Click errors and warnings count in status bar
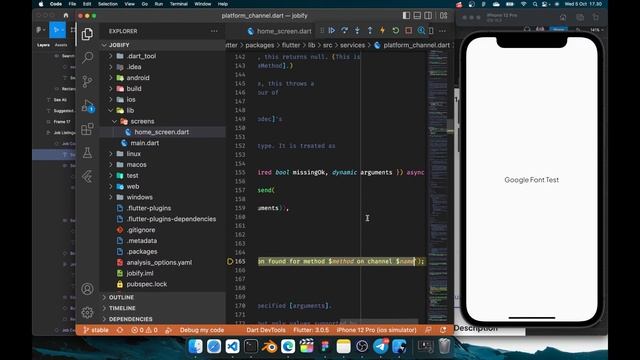 [x=144, y=330]
